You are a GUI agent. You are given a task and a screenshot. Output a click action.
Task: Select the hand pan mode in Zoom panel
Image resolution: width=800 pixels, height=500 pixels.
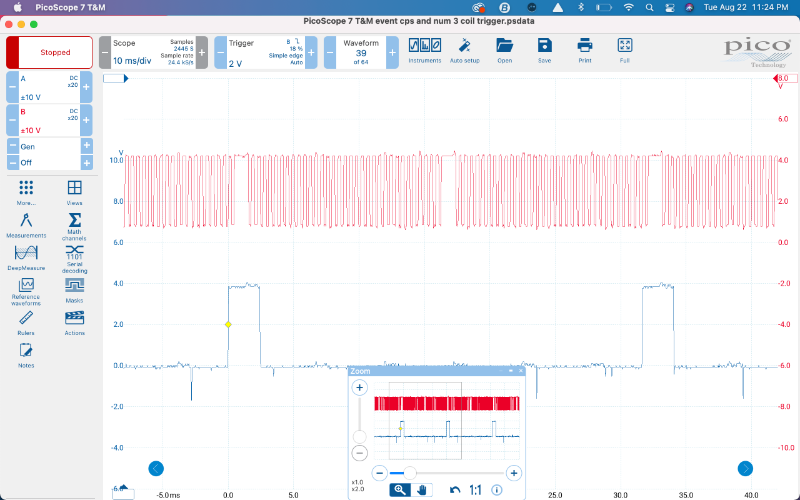click(x=422, y=489)
